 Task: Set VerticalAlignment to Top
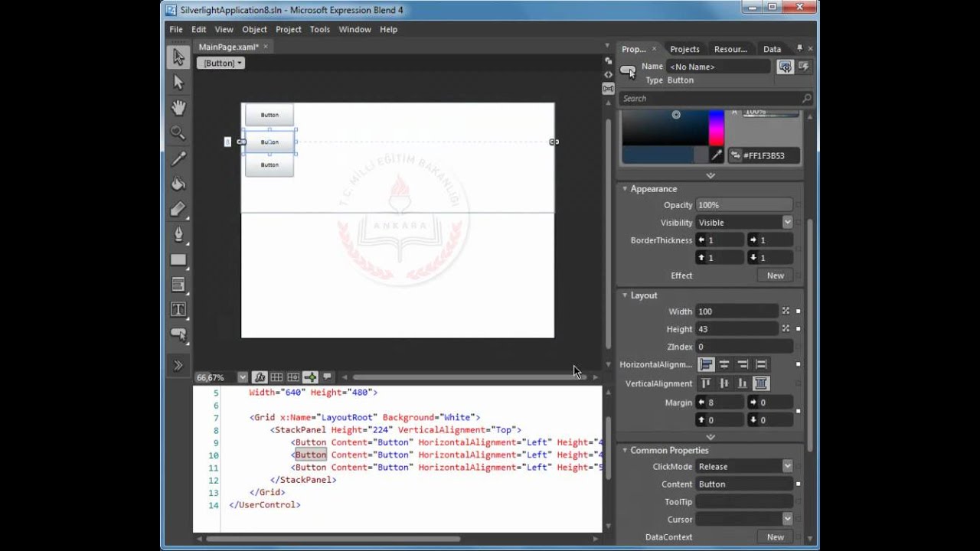pyautogui.click(x=706, y=383)
